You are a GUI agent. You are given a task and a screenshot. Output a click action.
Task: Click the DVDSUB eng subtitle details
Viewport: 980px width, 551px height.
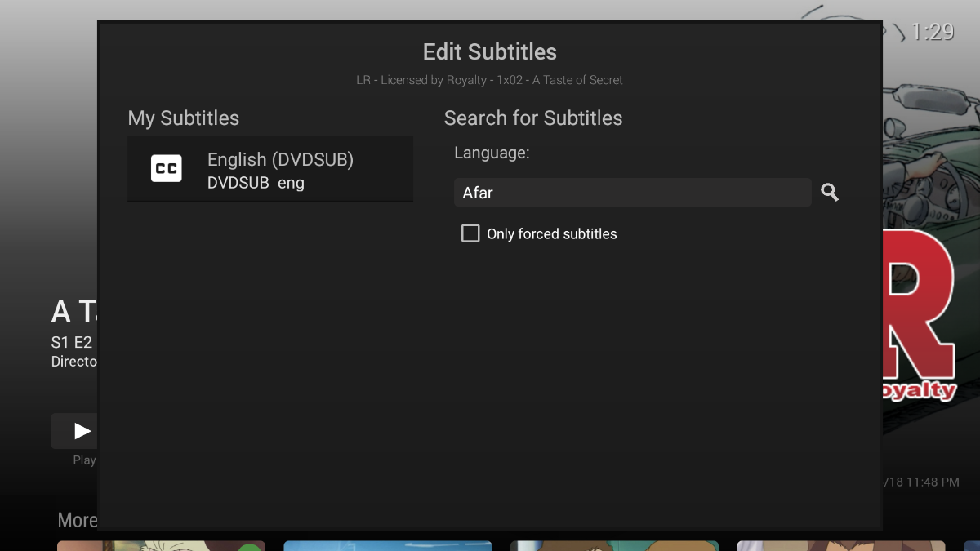point(256,183)
